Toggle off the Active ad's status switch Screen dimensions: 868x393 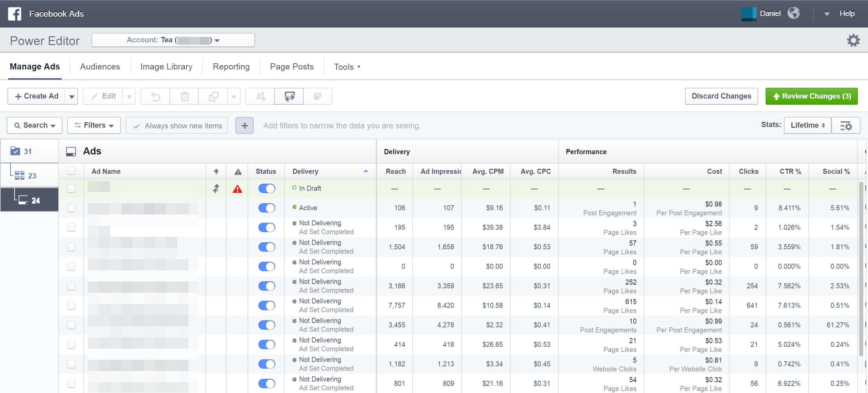267,208
